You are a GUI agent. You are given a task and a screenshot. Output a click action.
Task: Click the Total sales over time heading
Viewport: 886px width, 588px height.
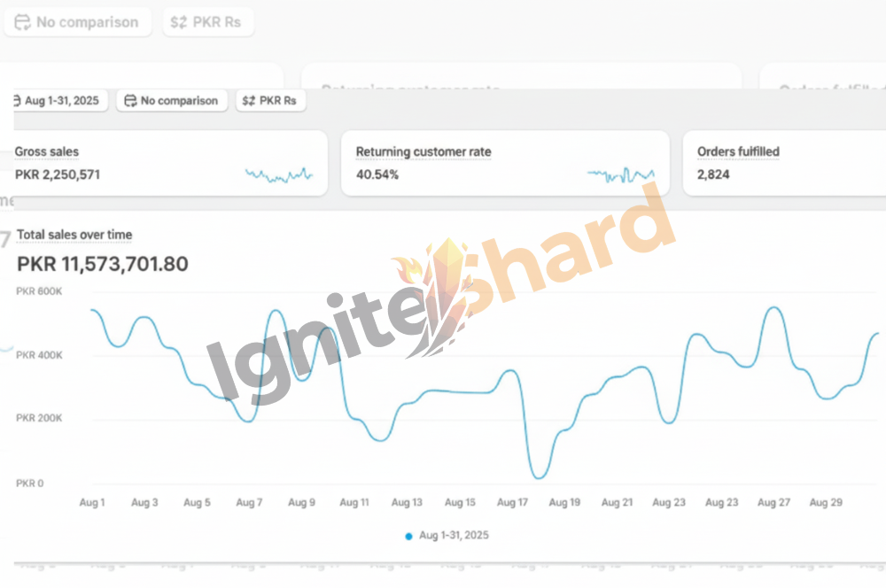point(74,235)
